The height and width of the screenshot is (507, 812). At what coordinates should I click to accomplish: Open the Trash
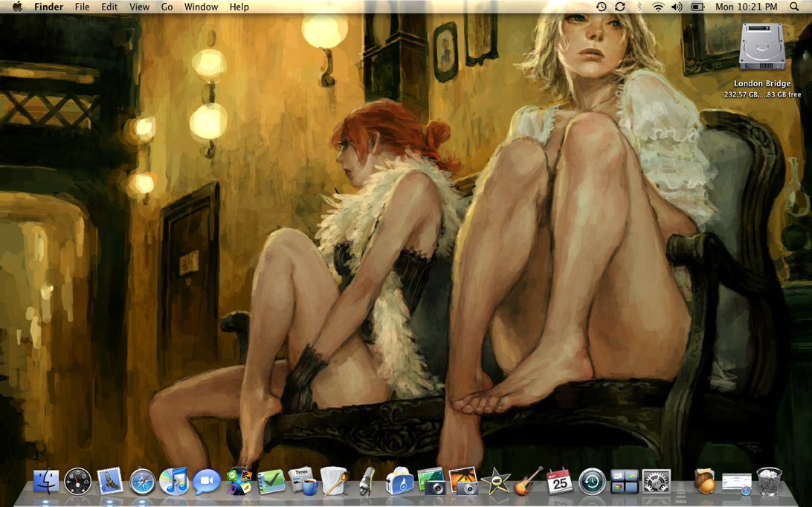(x=769, y=481)
